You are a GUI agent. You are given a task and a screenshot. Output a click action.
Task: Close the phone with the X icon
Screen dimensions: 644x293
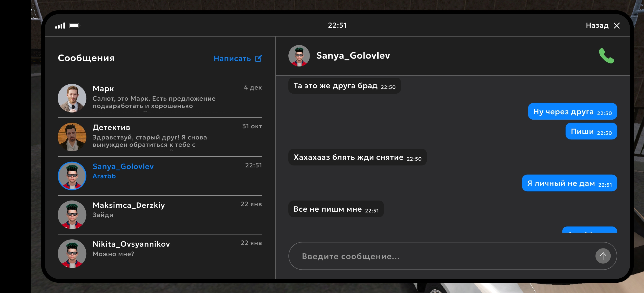617,26
